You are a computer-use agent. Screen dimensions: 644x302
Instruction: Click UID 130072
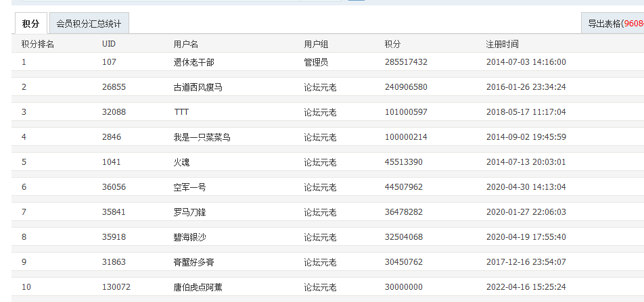pos(116,287)
